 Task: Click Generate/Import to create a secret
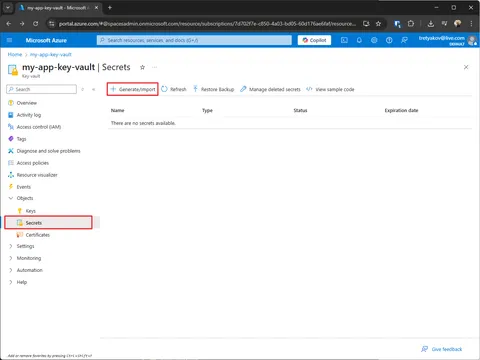click(x=133, y=89)
